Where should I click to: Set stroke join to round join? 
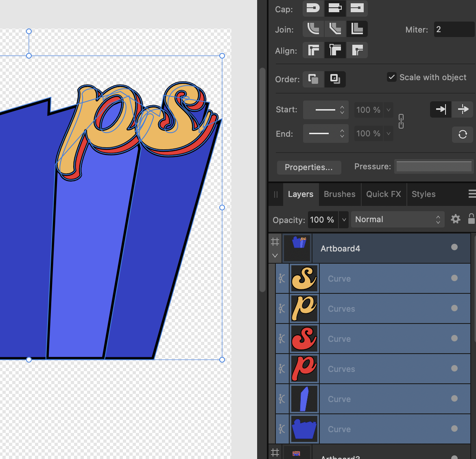[x=313, y=29]
